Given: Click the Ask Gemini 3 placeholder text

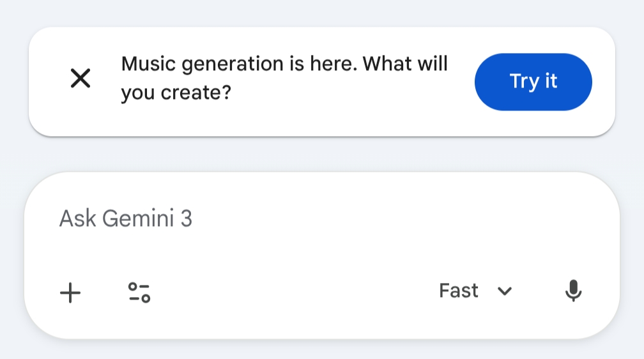Looking at the screenshot, I should coord(126,219).
